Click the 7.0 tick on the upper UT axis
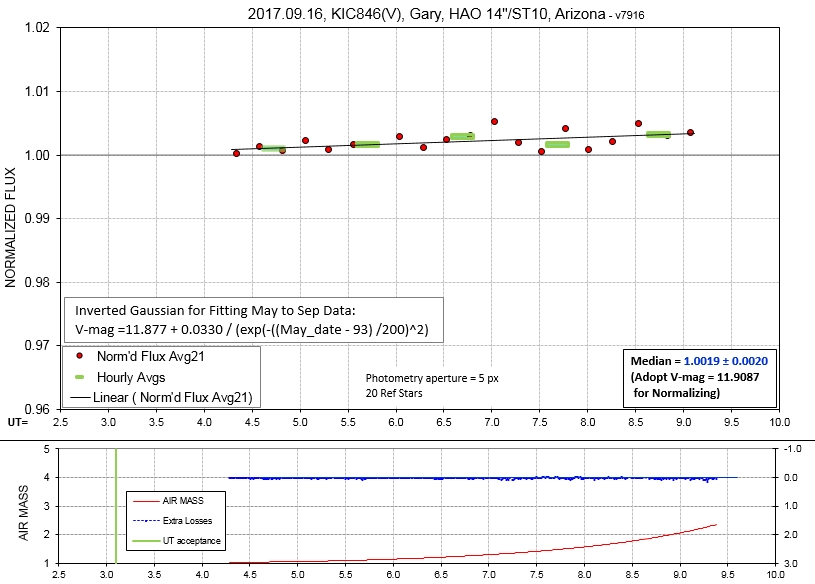Image resolution: width=815 pixels, height=584 pixels. pyautogui.click(x=492, y=422)
